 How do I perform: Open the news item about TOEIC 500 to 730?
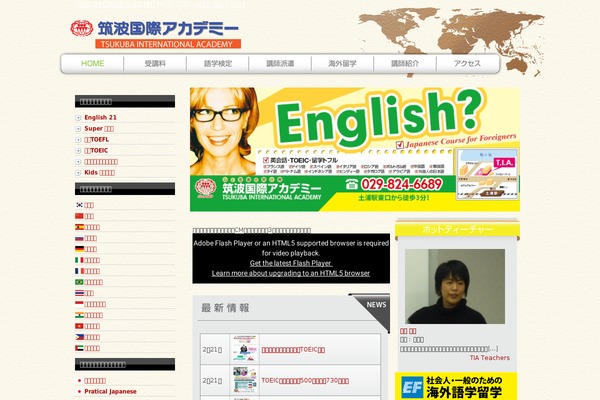tap(305, 381)
